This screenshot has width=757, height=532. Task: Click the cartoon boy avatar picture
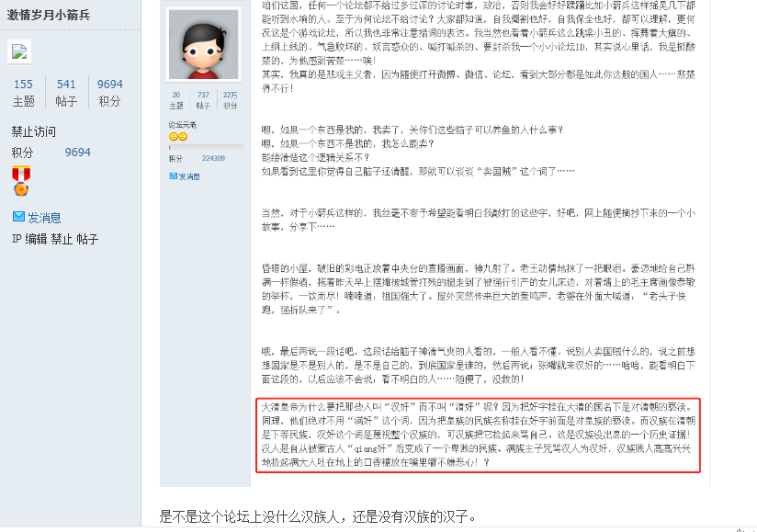[203, 44]
